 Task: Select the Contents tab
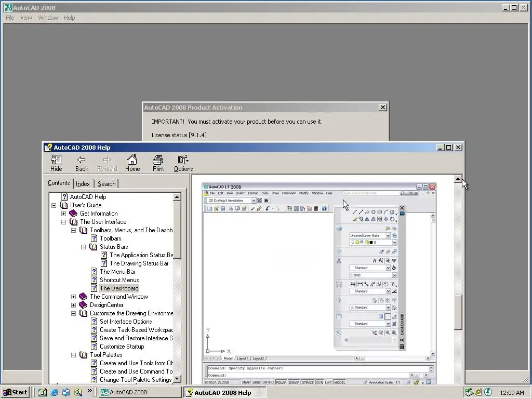59,183
